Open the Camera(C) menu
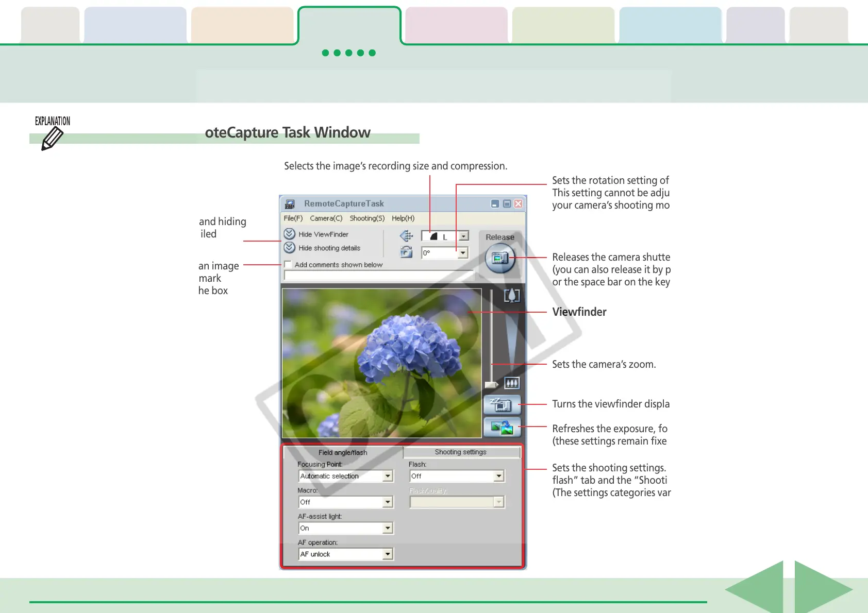 coord(326,218)
